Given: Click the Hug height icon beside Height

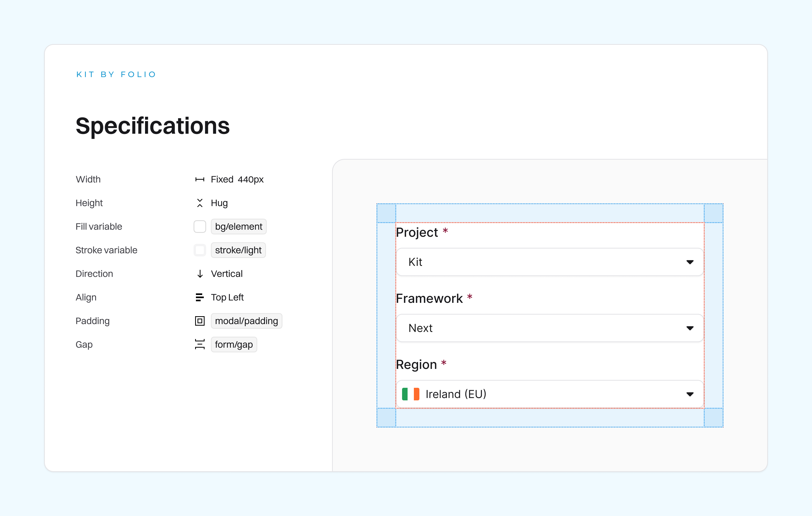Looking at the screenshot, I should pos(200,203).
